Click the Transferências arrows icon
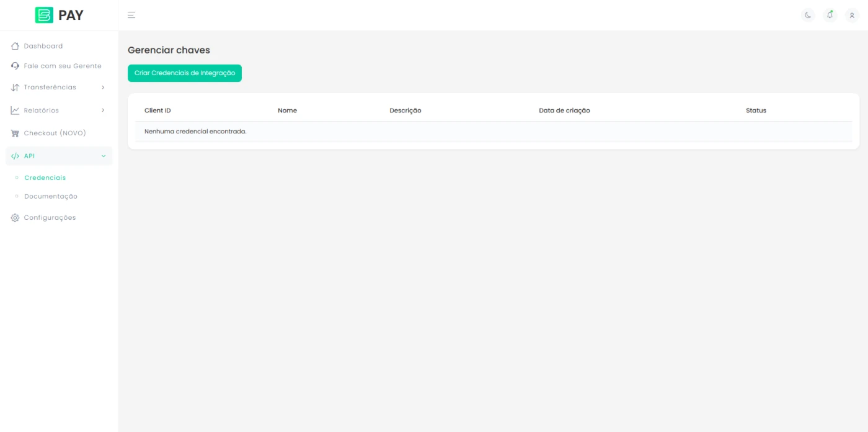Image resolution: width=868 pixels, height=432 pixels. 15,88
